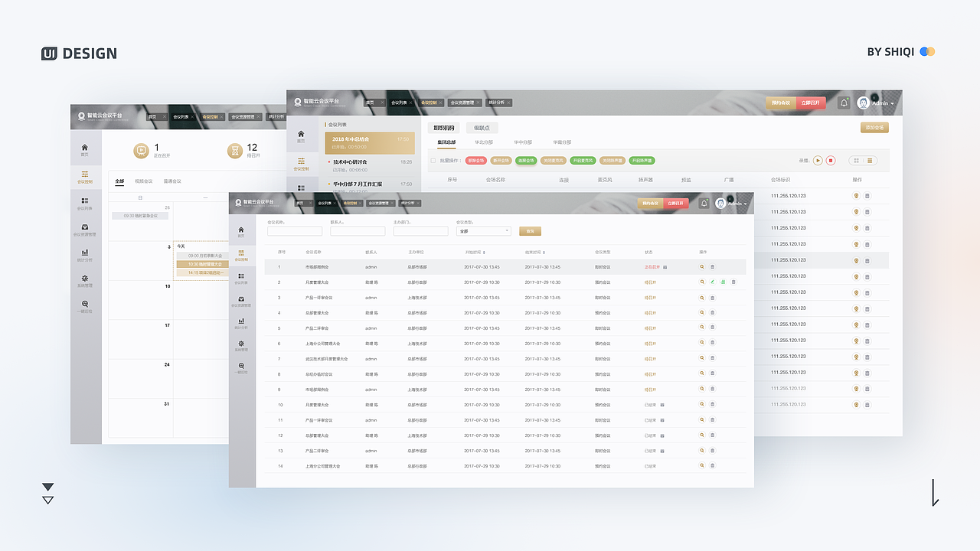Screen dimensions: 980x551
Task: Click green 开启扬声器 batch button
Action: tap(642, 161)
